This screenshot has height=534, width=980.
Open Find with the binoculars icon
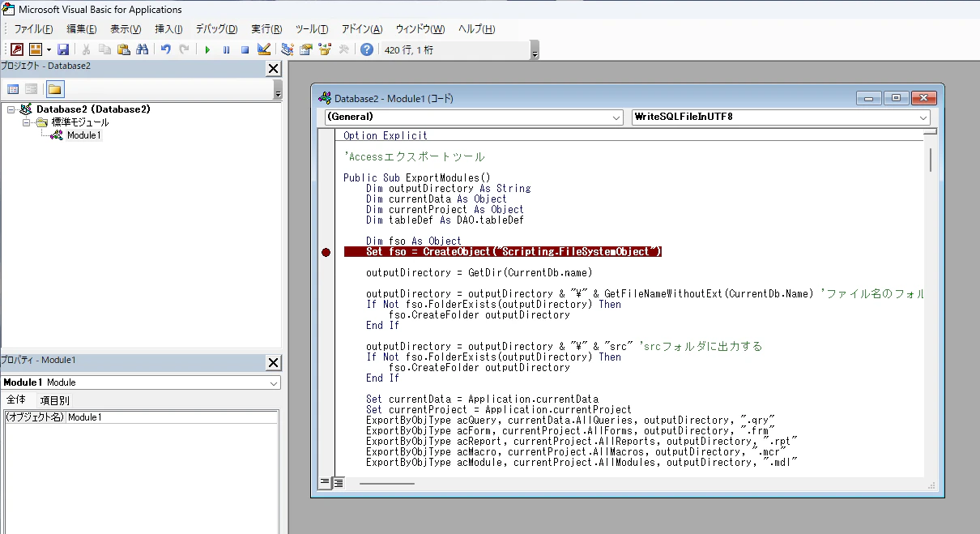(143, 49)
